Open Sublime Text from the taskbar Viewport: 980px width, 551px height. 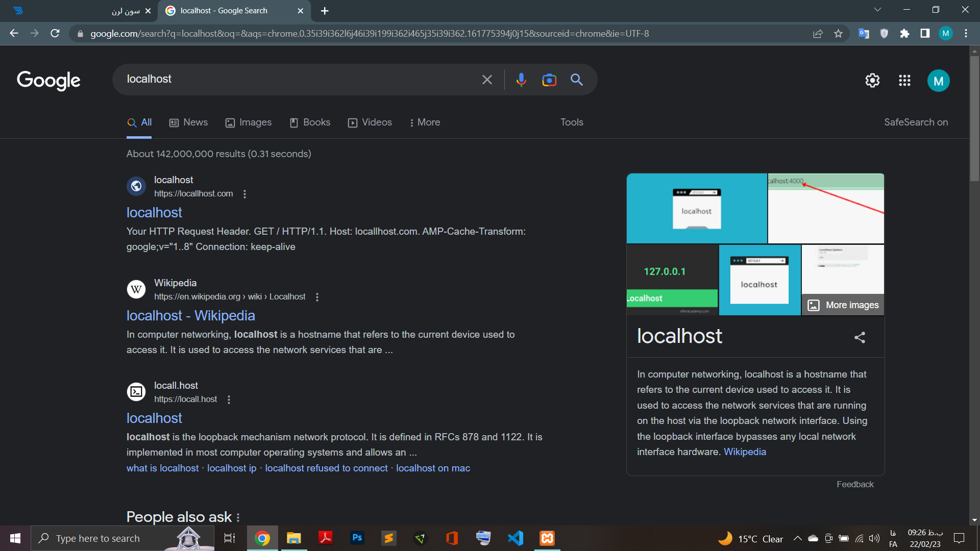click(x=388, y=538)
